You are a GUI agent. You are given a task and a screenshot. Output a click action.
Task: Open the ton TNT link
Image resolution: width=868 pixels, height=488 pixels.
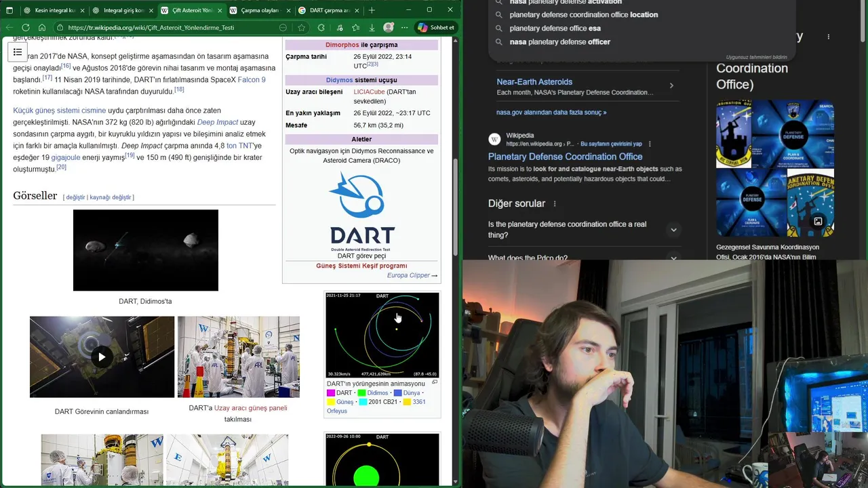[x=239, y=146]
